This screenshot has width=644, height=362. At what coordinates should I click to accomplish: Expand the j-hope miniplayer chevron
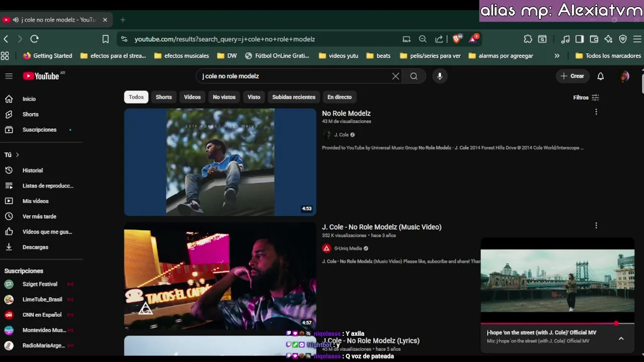click(x=621, y=338)
